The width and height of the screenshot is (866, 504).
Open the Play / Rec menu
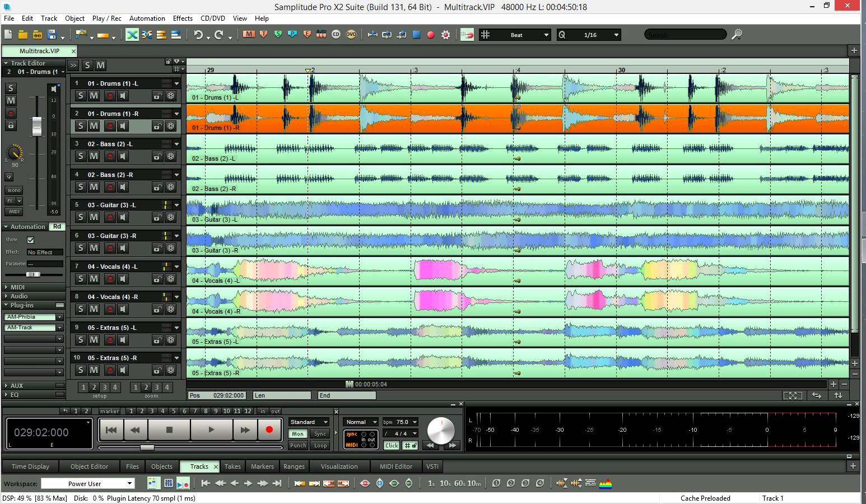click(106, 18)
